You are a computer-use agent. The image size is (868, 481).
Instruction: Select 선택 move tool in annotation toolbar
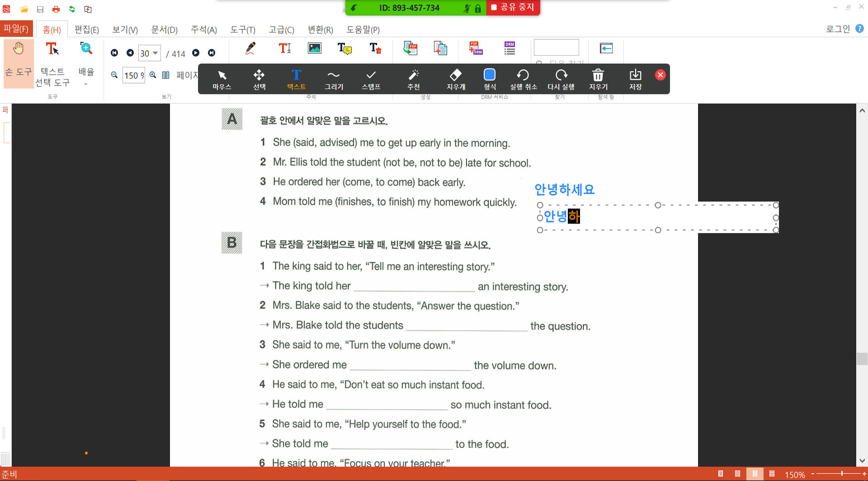[x=259, y=80]
